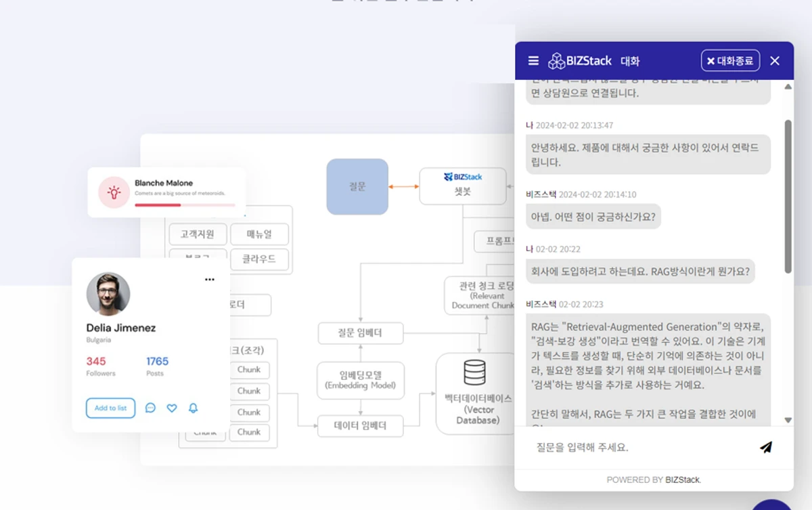Click the 클라우드 box in diagram
This screenshot has width=812, height=510.
[259, 259]
